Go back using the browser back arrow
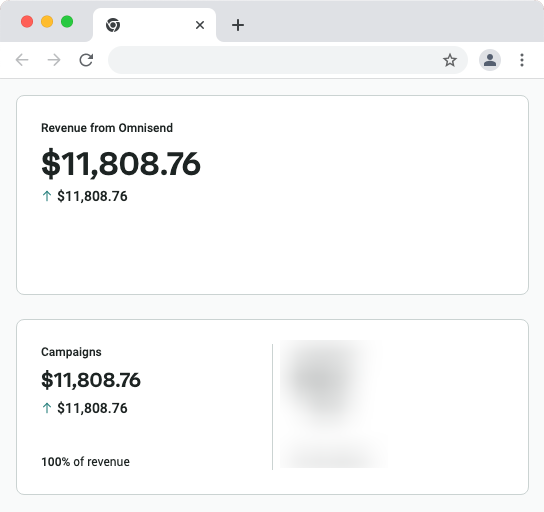 (x=22, y=60)
